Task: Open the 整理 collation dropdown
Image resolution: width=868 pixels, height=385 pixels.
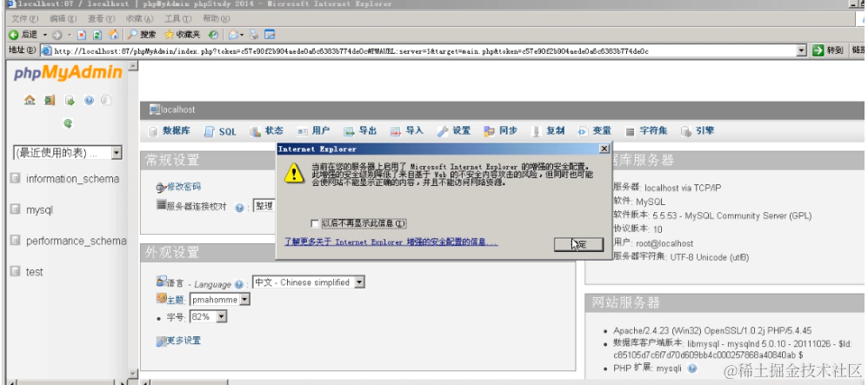Action: (x=264, y=206)
